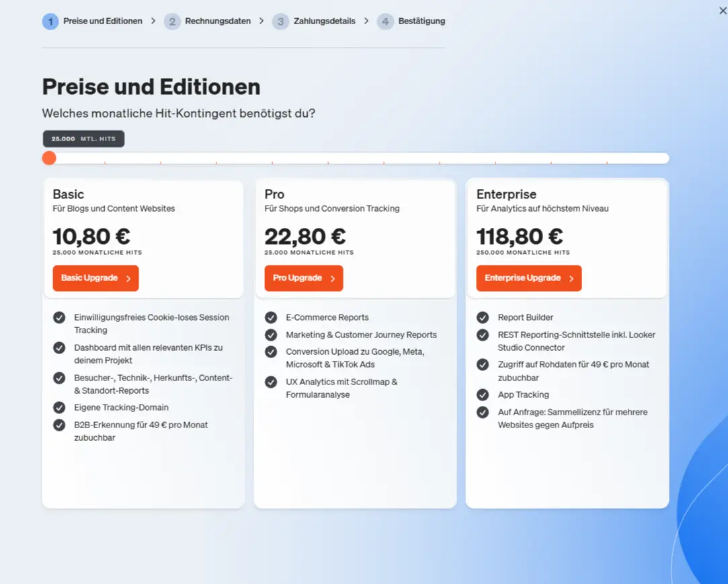Click 250.000 MONATLICHE HITS under Enterprise price
Viewport: 728px width, 584px height.
click(x=523, y=253)
